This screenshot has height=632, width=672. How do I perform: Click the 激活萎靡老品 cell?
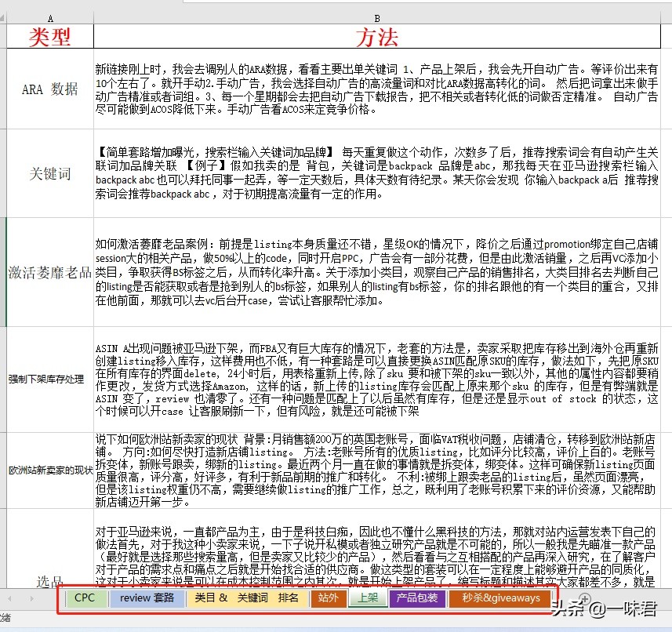click(50, 272)
